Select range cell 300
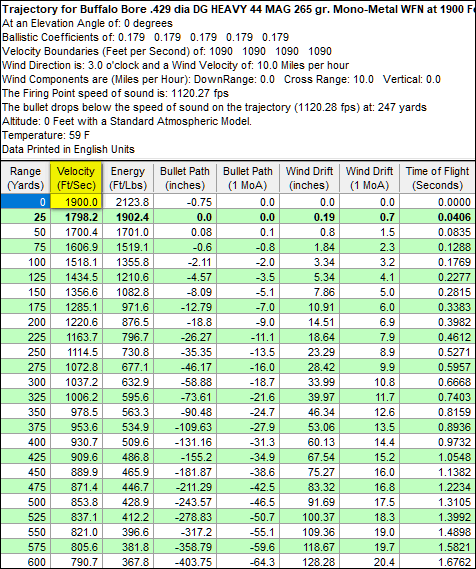Screen dimensions: 476x569 tap(25, 382)
